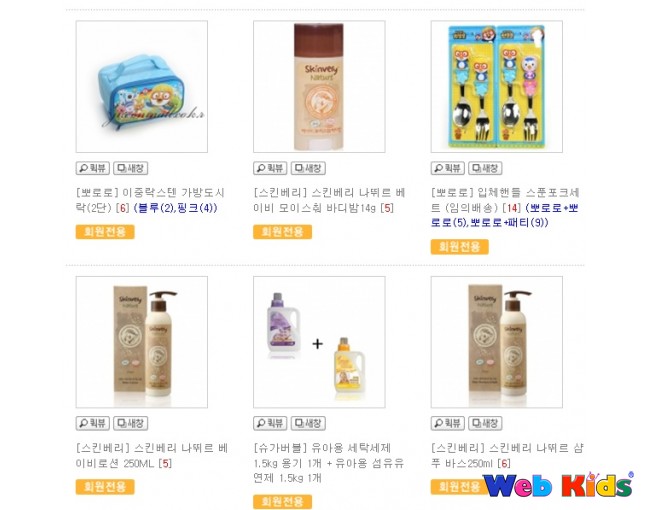Screen dimensions: 650x510
Task: Open Skinvery shampoo bath in new window
Action: (485, 423)
